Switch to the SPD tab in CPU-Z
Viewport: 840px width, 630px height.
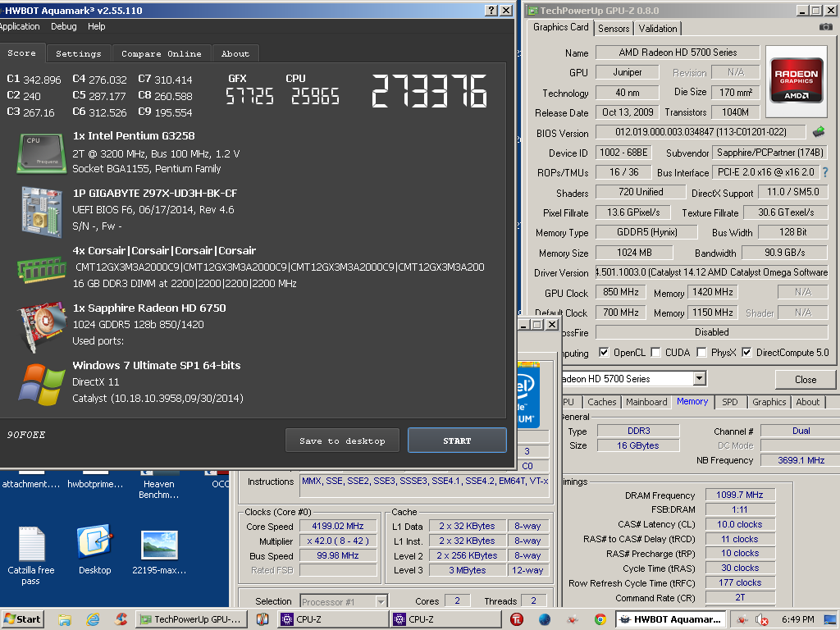click(x=729, y=402)
